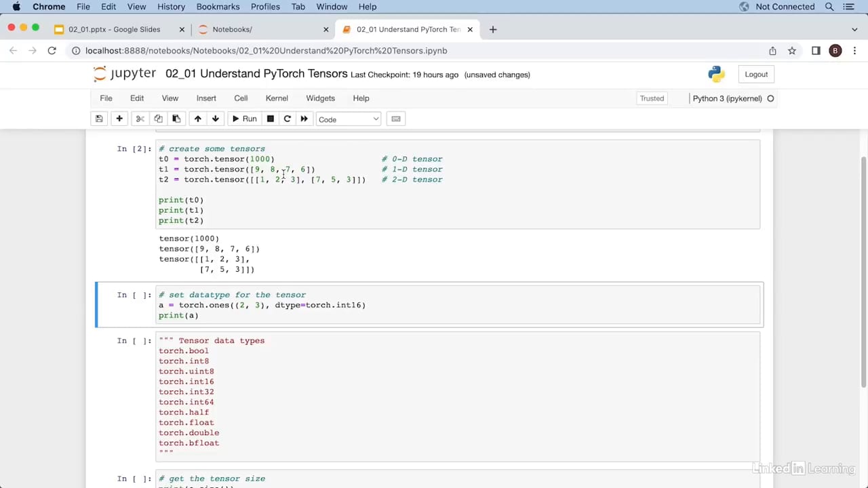Open the Jupyter Kernel menu
868x488 pixels.
(277, 98)
